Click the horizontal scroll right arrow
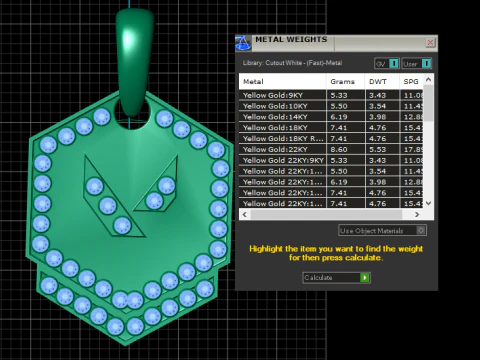This screenshot has width=480, height=360. click(417, 214)
